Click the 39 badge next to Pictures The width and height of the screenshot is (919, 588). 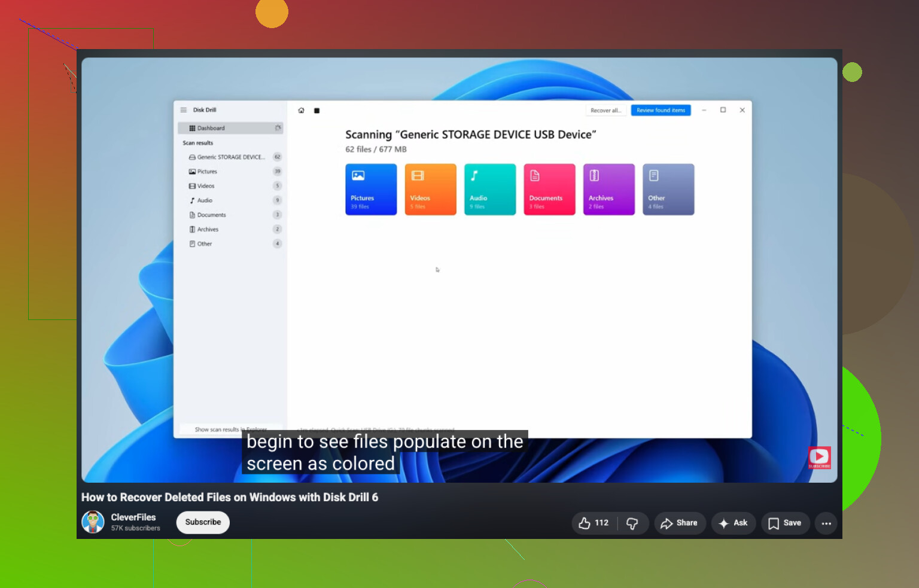(277, 172)
